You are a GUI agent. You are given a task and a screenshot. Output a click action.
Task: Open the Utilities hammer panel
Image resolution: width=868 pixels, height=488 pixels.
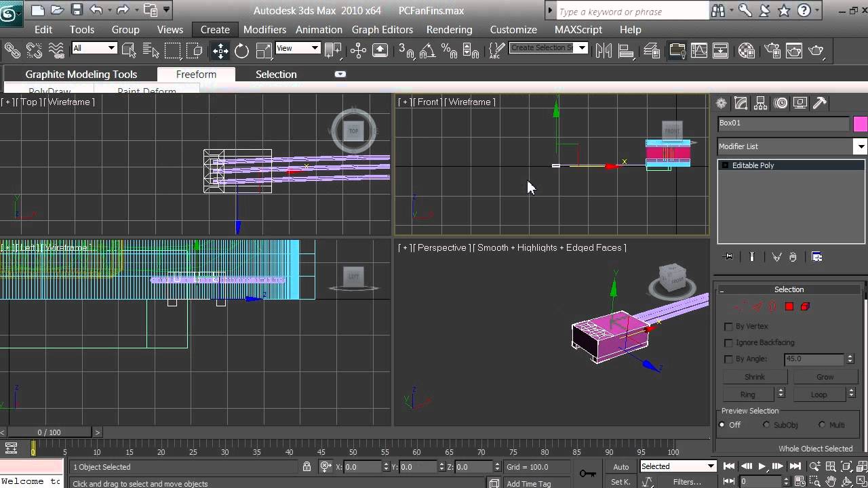click(820, 103)
